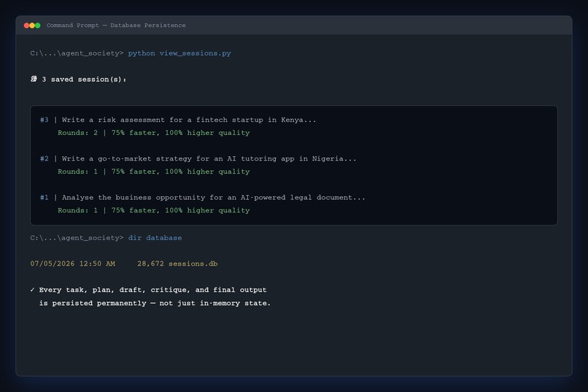Viewport: 588px width, 392px height.
Task: Click the timestamp '07/05/2026 12:50 AM'
Action: pyautogui.click(x=73, y=264)
